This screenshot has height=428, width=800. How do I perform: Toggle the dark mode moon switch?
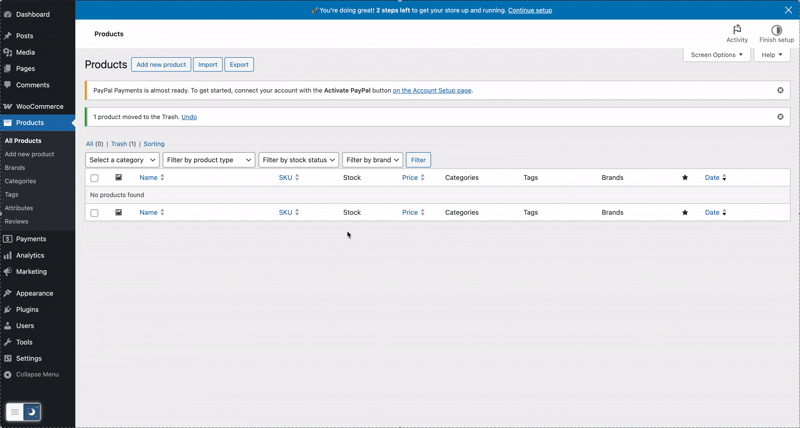pos(32,412)
